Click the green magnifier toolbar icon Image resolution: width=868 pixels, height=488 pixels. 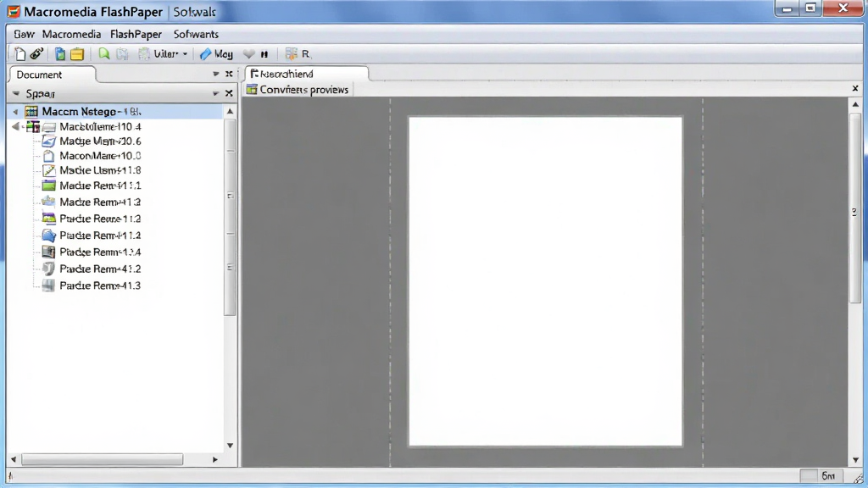pyautogui.click(x=103, y=53)
